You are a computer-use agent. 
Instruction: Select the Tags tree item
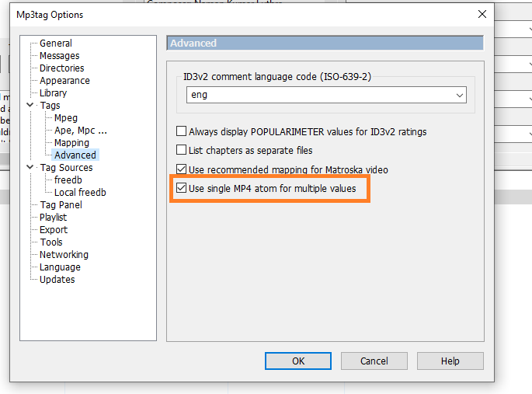(x=50, y=106)
